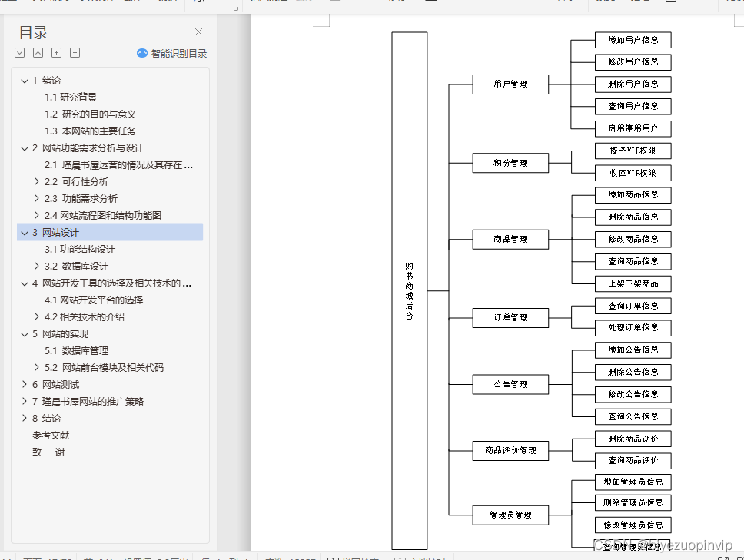Click the 智能识别目录 cloud icon

(142, 53)
